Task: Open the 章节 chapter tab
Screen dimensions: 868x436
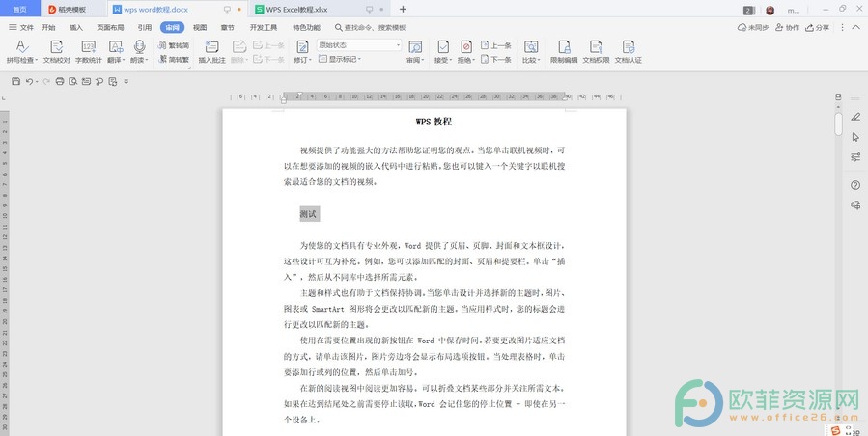Action: click(227, 27)
